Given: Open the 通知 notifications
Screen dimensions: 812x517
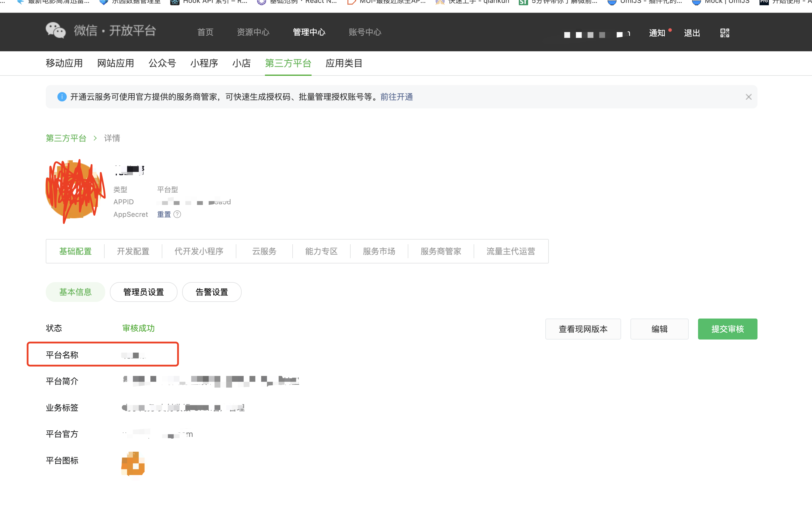Looking at the screenshot, I should click(x=657, y=33).
